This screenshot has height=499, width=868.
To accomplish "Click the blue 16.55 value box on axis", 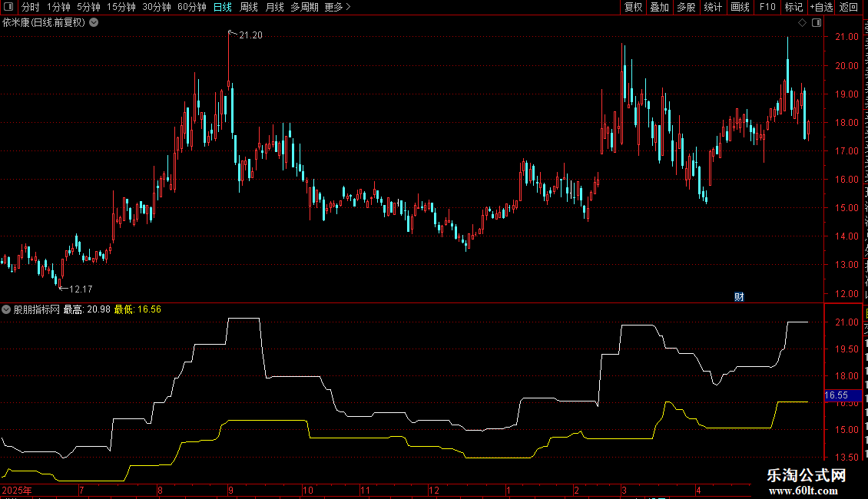I will tap(843, 395).
